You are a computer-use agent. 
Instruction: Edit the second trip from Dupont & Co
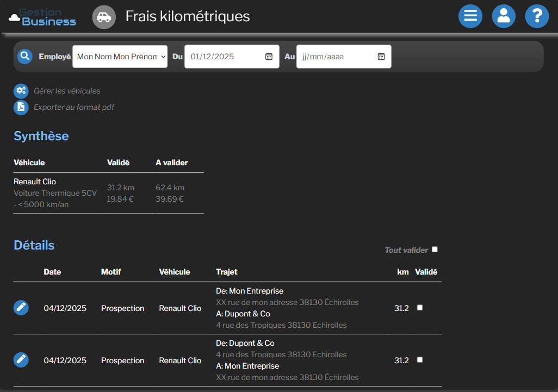pyautogui.click(x=21, y=360)
